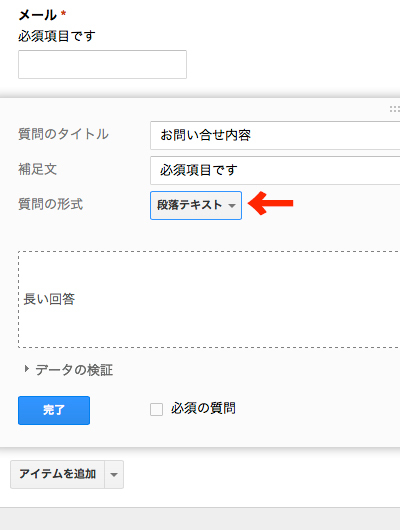The width and height of the screenshot is (400, 530).
Task: Tick the 必須の質問 checkbox
Action: pyautogui.click(x=157, y=409)
